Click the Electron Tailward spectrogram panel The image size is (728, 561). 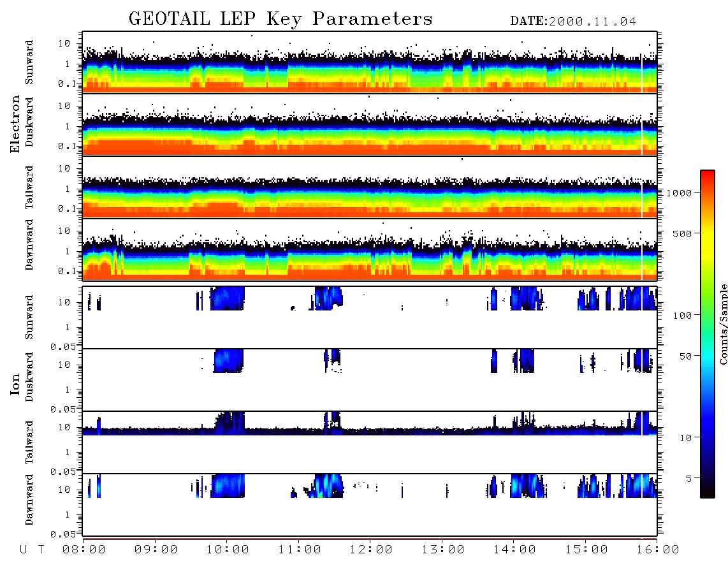point(370,187)
